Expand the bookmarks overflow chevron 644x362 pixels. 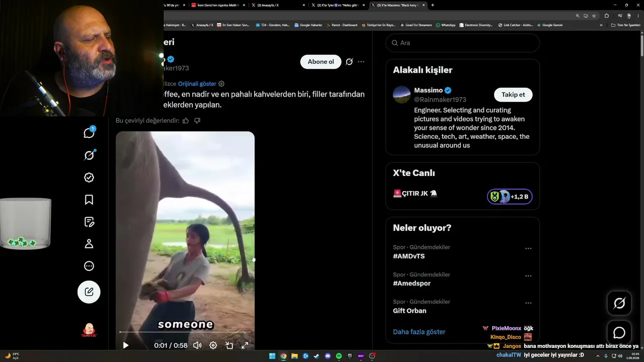pos(601,25)
